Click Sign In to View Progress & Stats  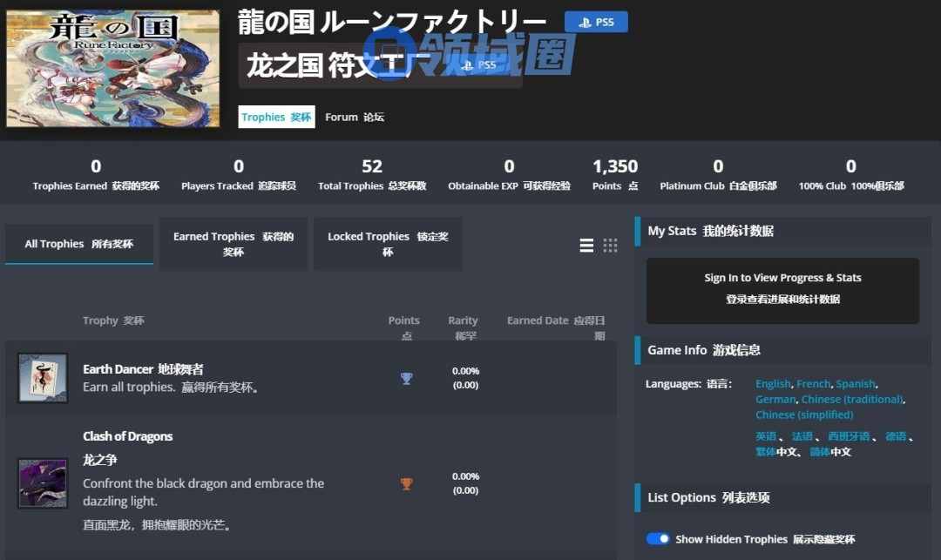pyautogui.click(x=782, y=289)
